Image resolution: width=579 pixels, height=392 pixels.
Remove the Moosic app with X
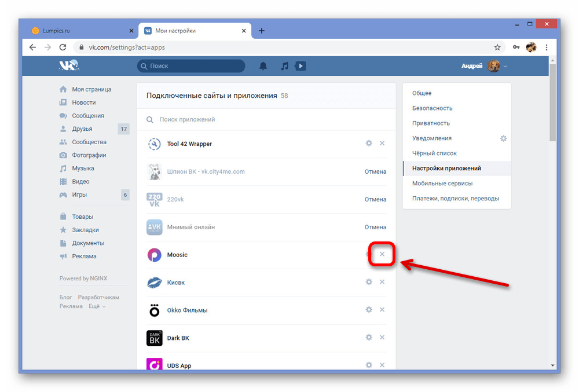[382, 255]
